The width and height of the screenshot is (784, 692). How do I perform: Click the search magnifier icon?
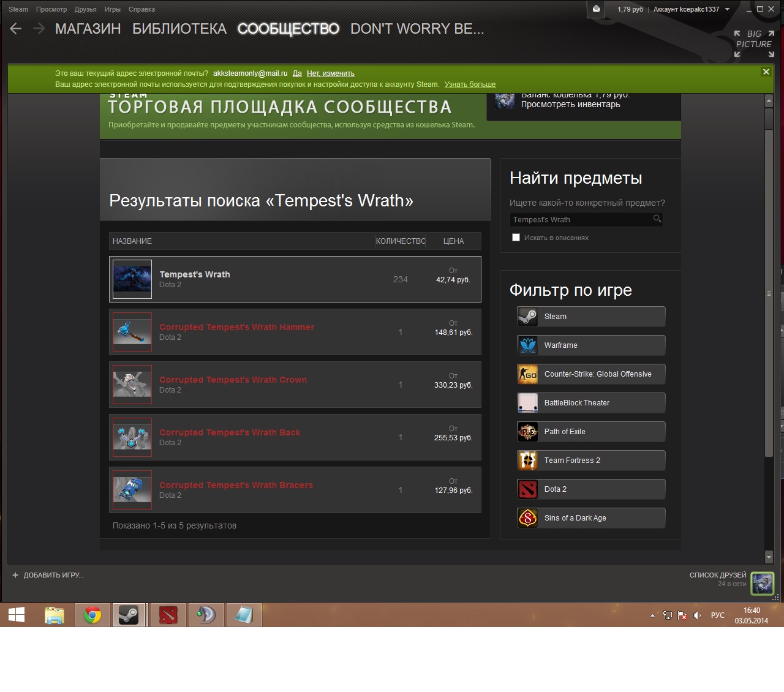[x=657, y=219]
